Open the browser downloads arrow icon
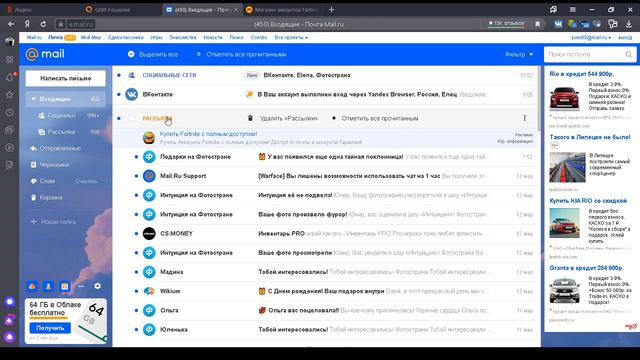This screenshot has width=640, height=360. pos(629,24)
